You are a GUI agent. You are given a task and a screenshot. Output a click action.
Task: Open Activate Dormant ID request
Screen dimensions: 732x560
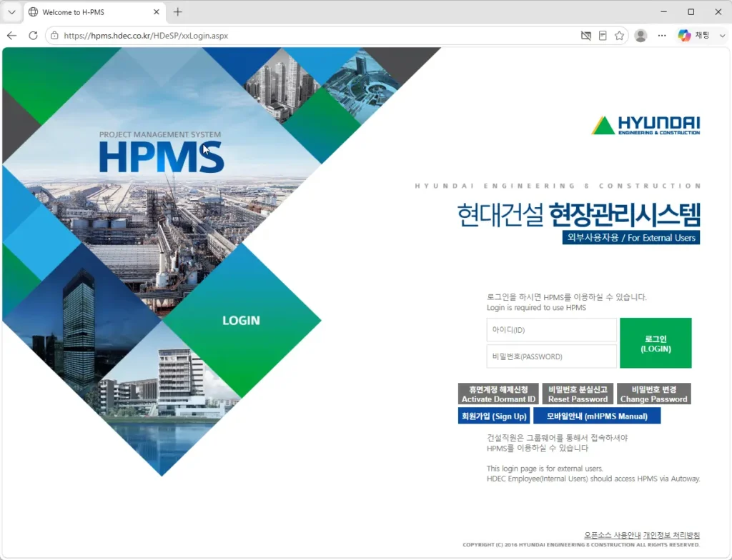(x=498, y=394)
